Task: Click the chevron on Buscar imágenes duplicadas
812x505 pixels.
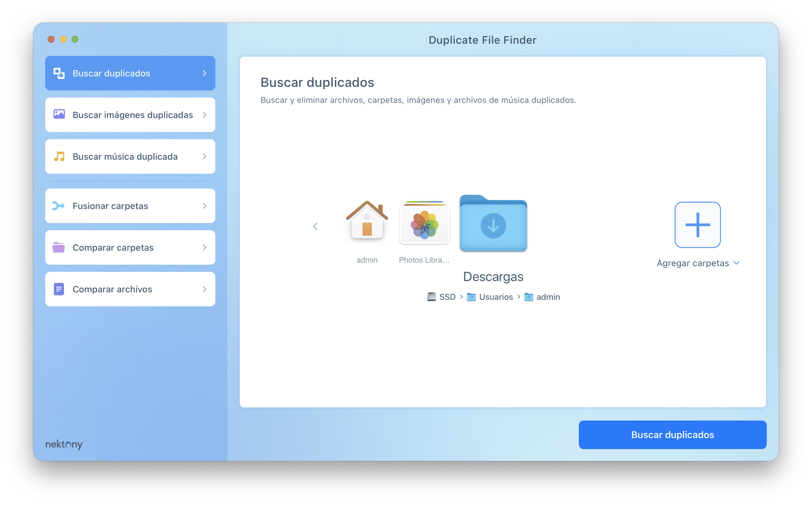Action: point(204,115)
